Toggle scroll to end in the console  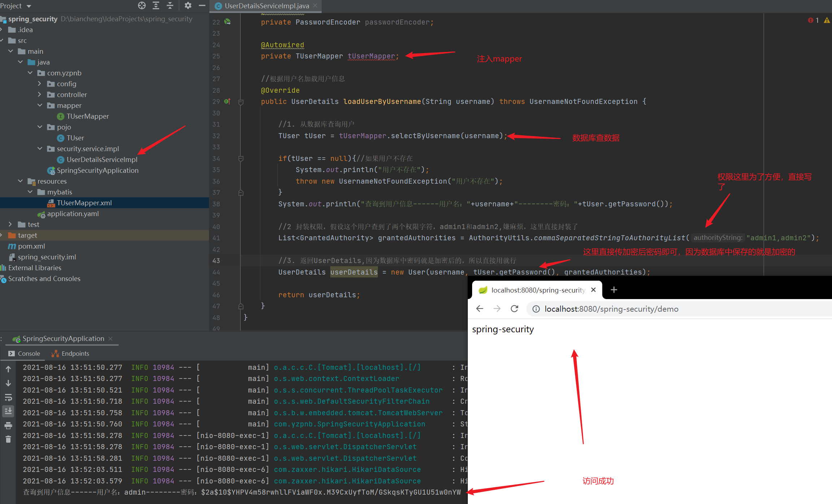point(8,411)
